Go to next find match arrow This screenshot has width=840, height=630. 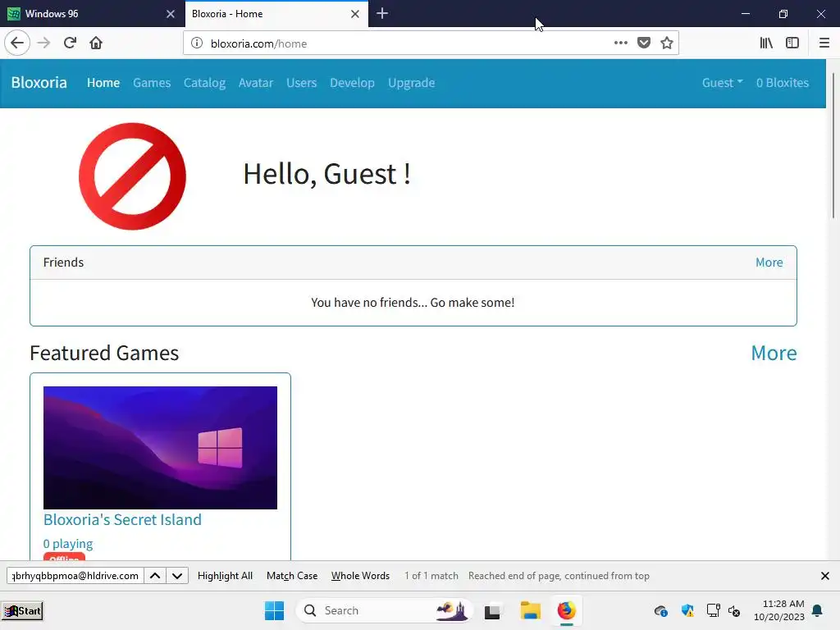177,575
